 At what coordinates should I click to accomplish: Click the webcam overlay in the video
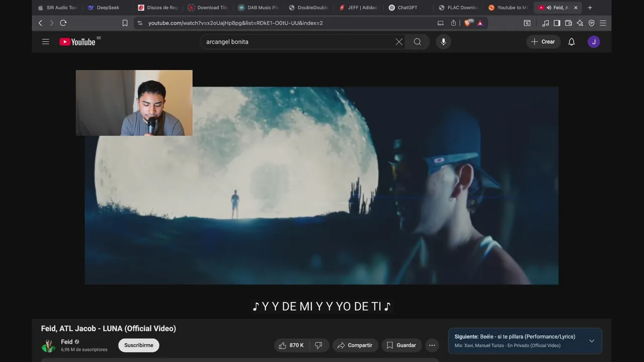(134, 103)
